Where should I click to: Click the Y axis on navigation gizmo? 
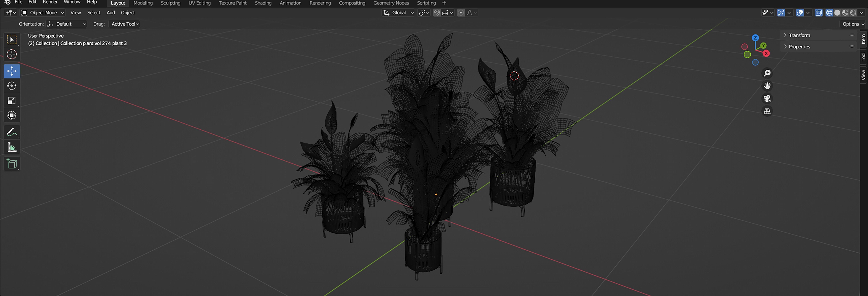tap(763, 45)
